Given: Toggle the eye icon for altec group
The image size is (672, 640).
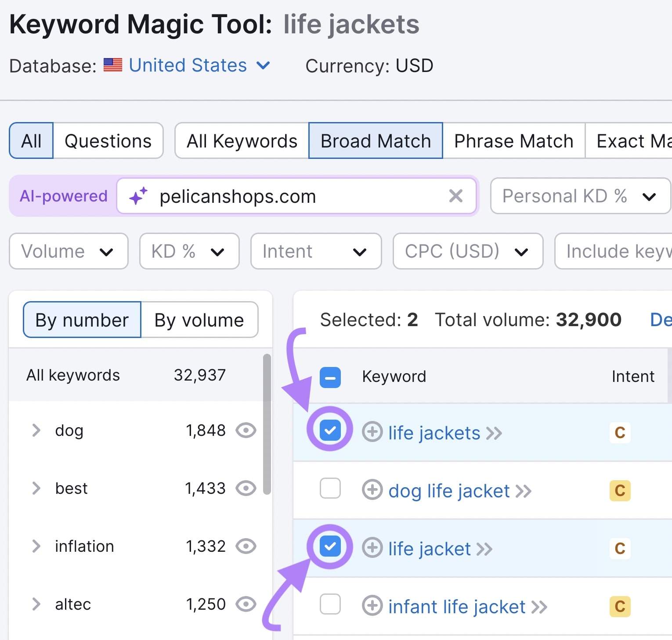Looking at the screenshot, I should [x=246, y=604].
